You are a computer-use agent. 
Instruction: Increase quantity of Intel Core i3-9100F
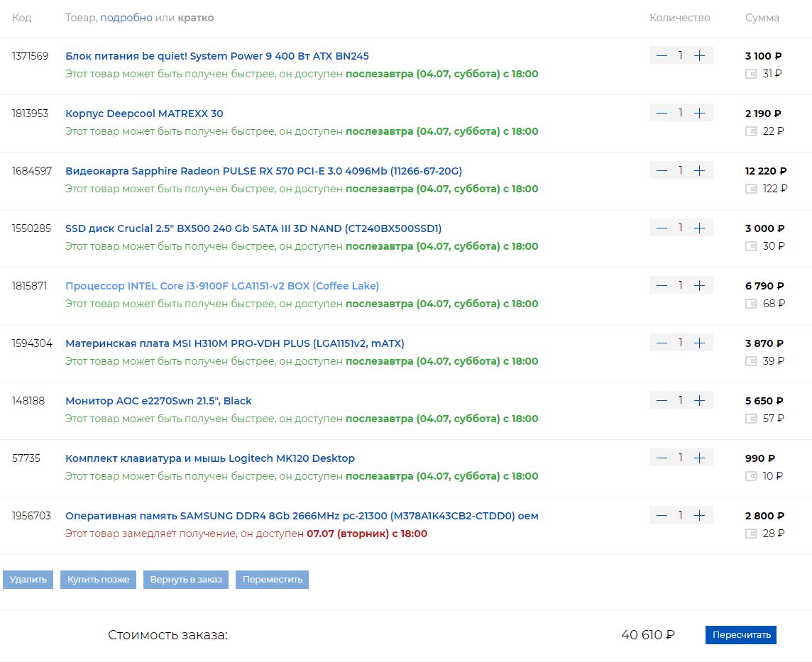pos(699,285)
